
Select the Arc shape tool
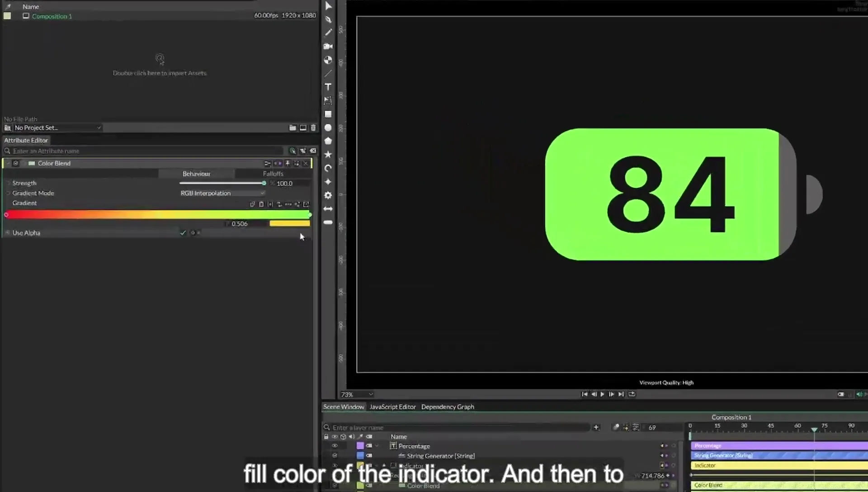coord(328,168)
